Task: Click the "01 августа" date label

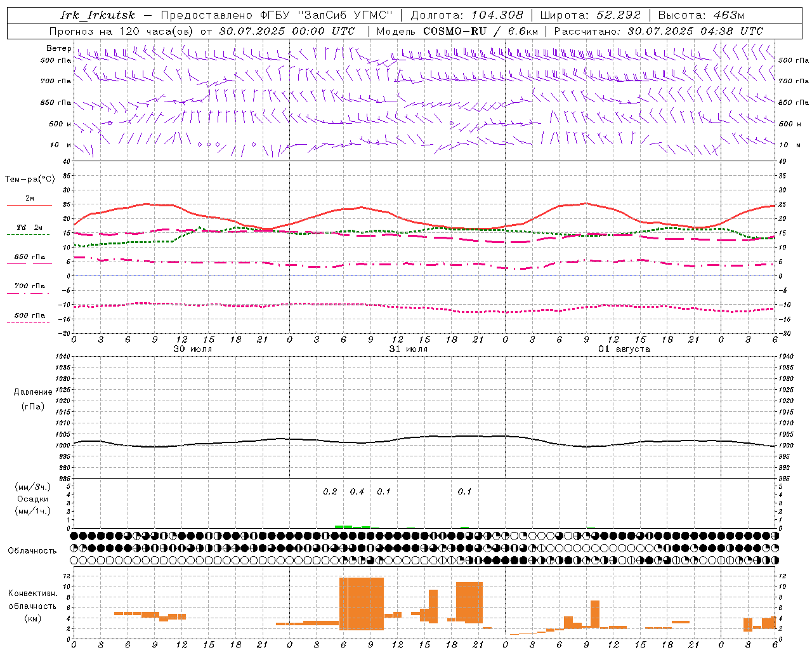Action: (x=624, y=349)
